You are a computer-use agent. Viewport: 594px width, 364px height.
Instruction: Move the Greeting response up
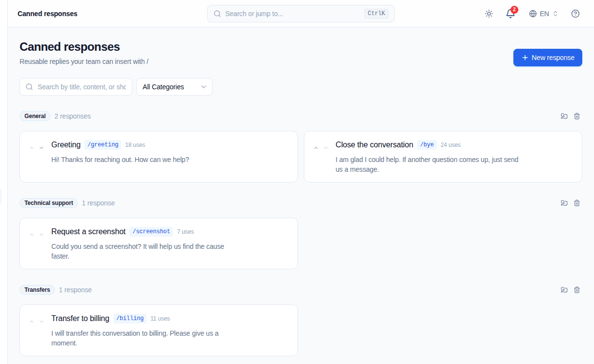[x=32, y=147]
